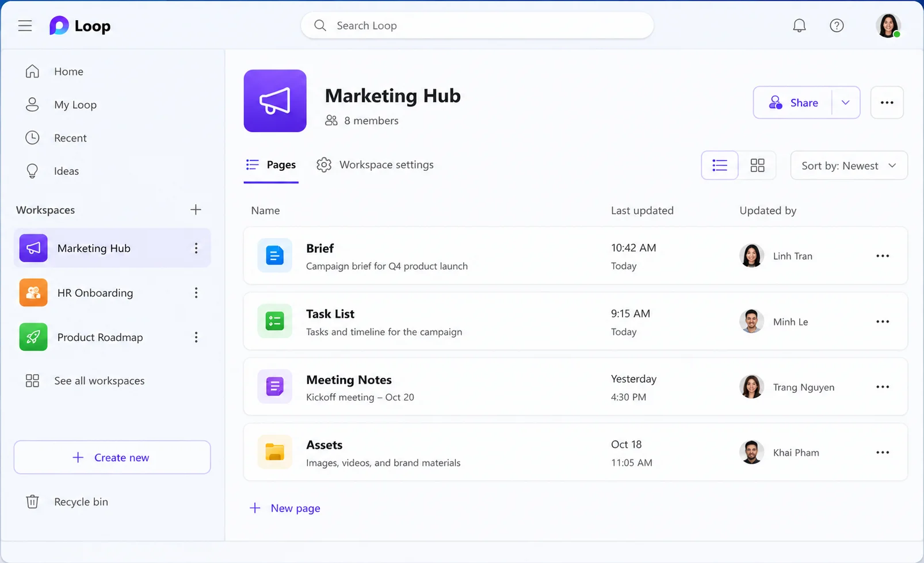Select the Product Roadmap workspace
Screen dimensions: 924x563
(112, 337)
